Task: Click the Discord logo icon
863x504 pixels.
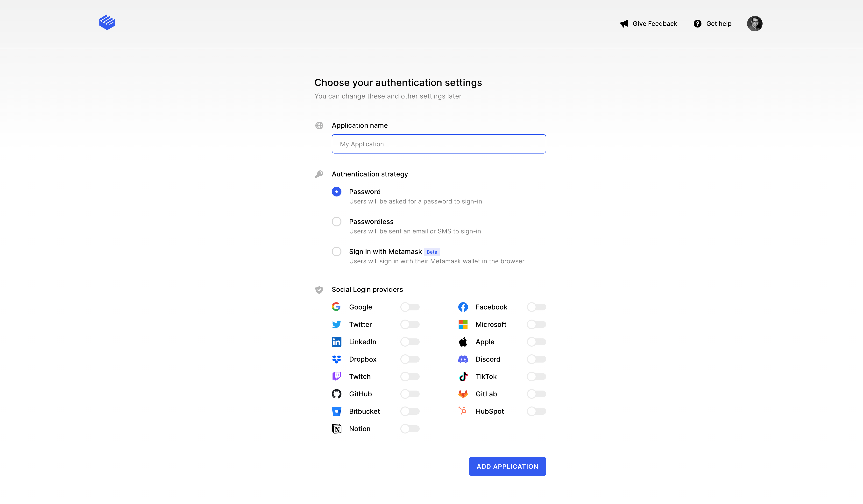Action: tap(463, 359)
